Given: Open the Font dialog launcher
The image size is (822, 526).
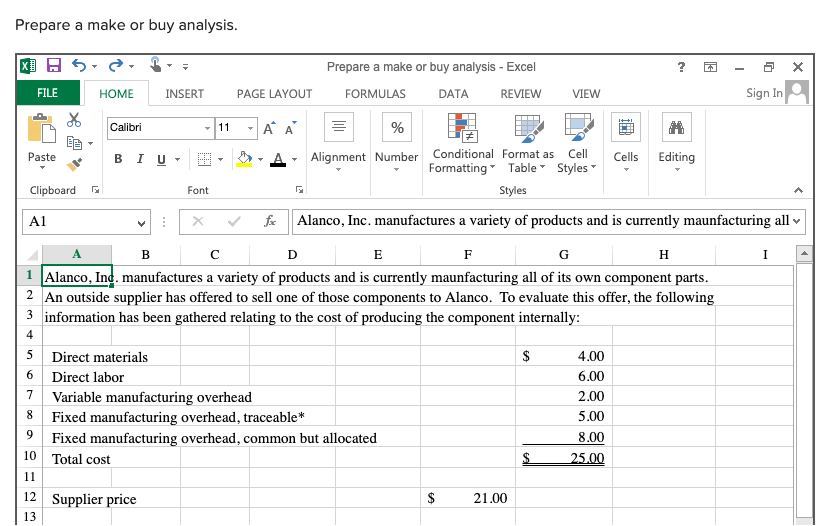Looking at the screenshot, I should point(299,190).
